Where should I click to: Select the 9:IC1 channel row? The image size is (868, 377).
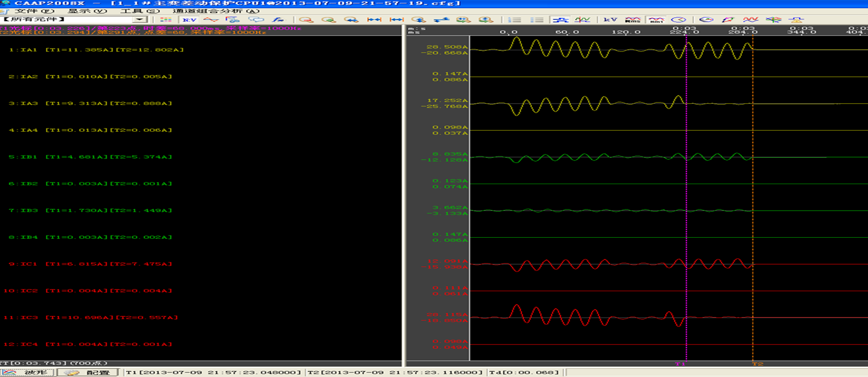pyautogui.click(x=91, y=264)
